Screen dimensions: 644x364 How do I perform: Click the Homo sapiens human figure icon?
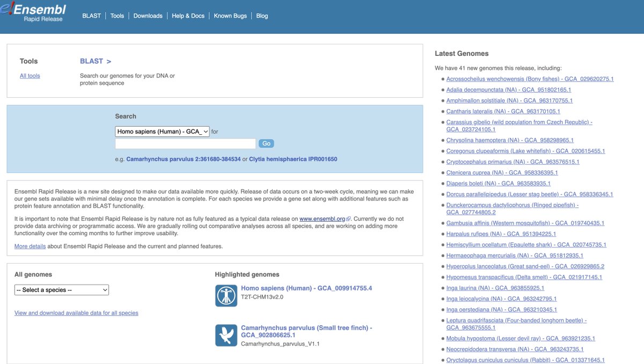(x=226, y=296)
